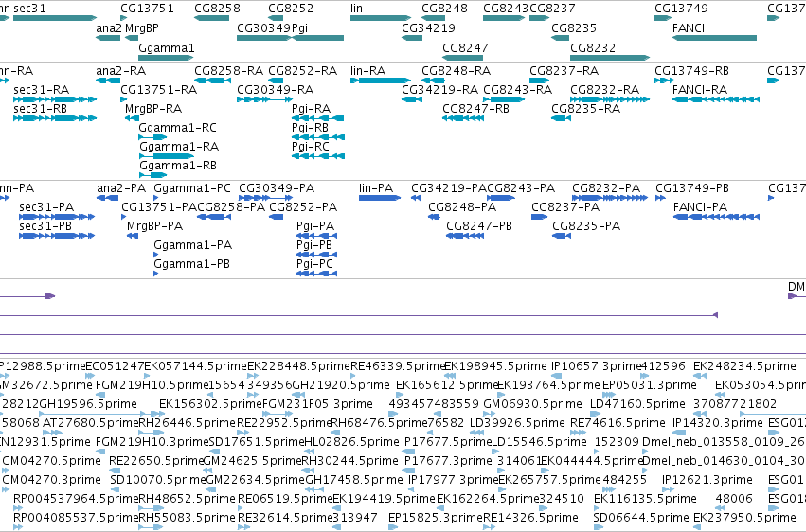
Task: Select the Ggamma1-RB transcript label
Action: 178,166
